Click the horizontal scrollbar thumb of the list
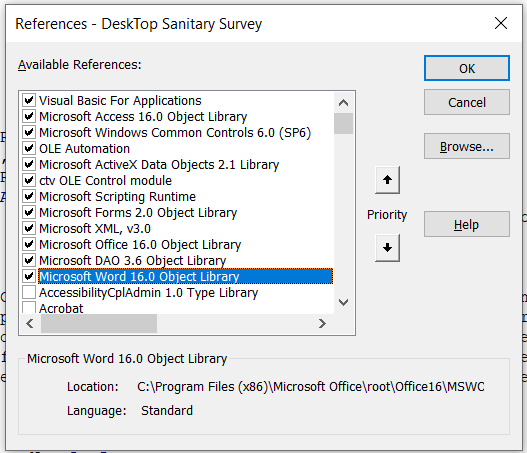Image resolution: width=527 pixels, height=453 pixels. tap(99, 324)
